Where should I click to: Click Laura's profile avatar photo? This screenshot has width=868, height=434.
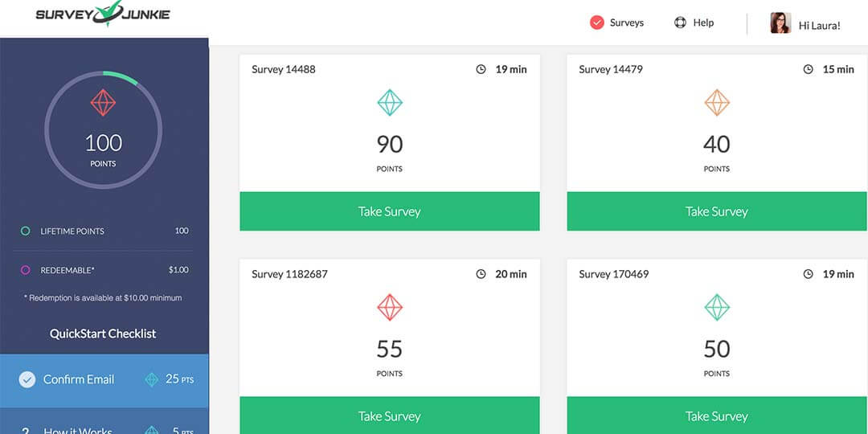pyautogui.click(x=780, y=23)
